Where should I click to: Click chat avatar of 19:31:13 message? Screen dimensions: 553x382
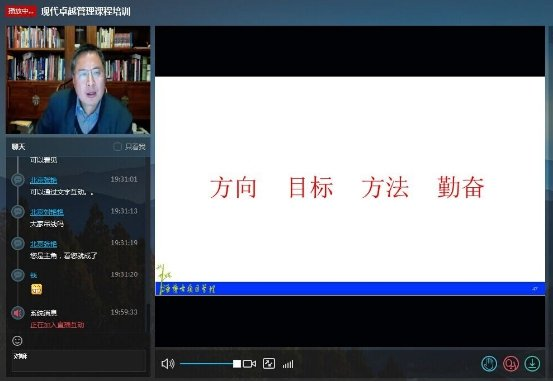point(18,211)
